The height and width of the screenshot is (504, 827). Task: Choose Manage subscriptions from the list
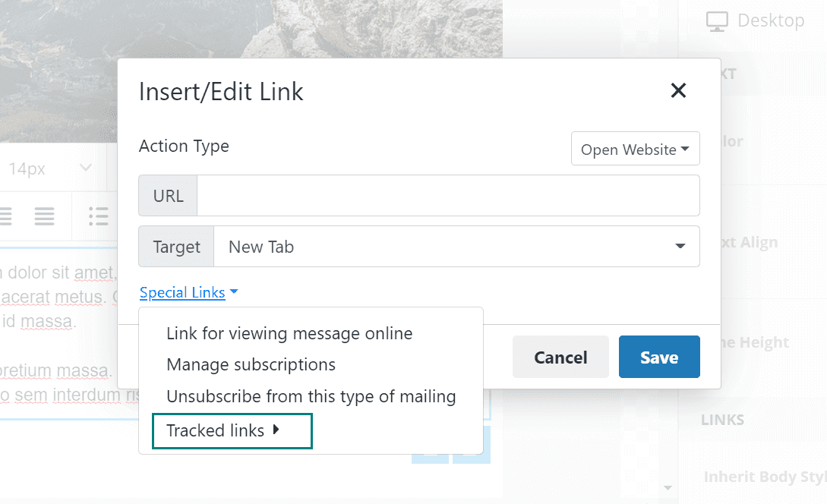tap(251, 364)
